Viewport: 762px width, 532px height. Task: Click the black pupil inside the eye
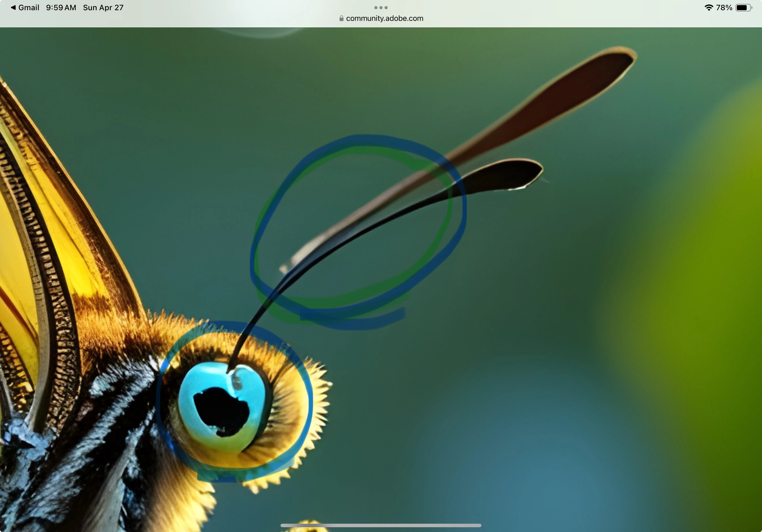click(x=222, y=411)
